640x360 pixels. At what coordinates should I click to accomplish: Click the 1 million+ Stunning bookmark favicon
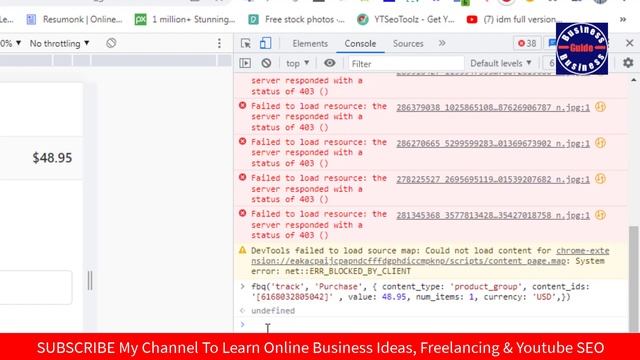pyautogui.click(x=140, y=19)
